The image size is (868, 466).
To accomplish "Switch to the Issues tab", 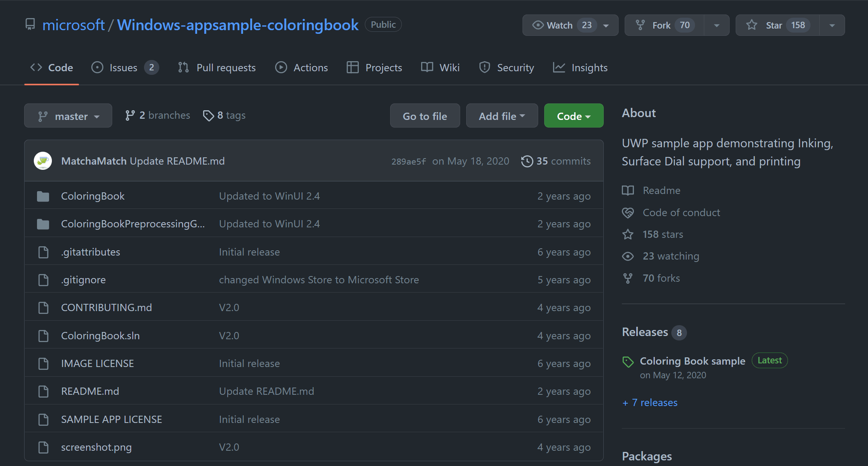I will (123, 67).
